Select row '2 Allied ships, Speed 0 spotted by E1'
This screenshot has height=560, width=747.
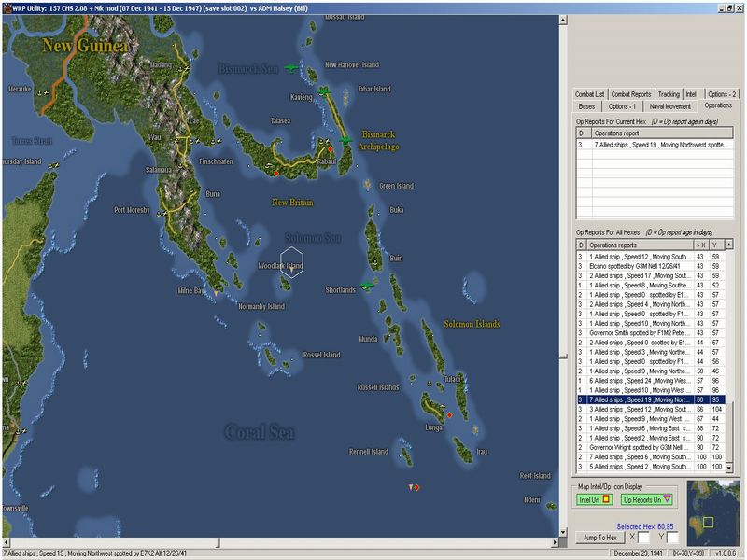click(x=650, y=342)
